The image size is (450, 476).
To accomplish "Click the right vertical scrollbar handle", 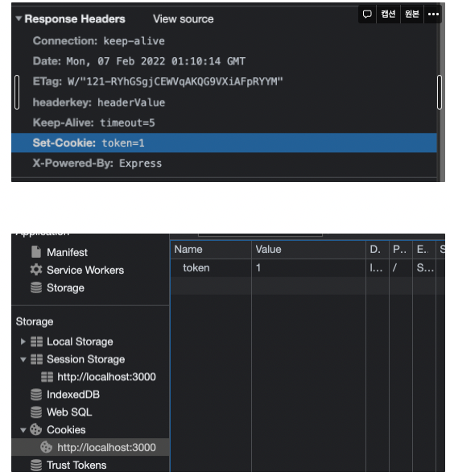I will pyautogui.click(x=440, y=92).
